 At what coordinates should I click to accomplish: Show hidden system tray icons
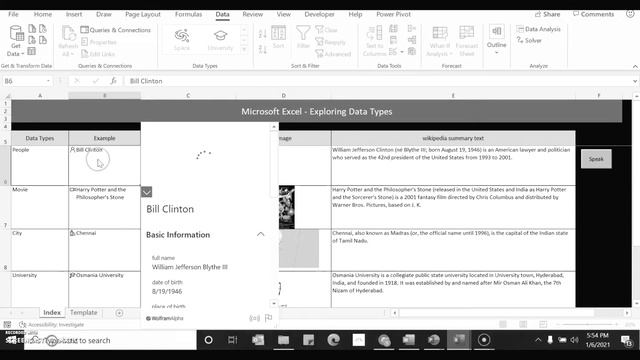point(538,340)
